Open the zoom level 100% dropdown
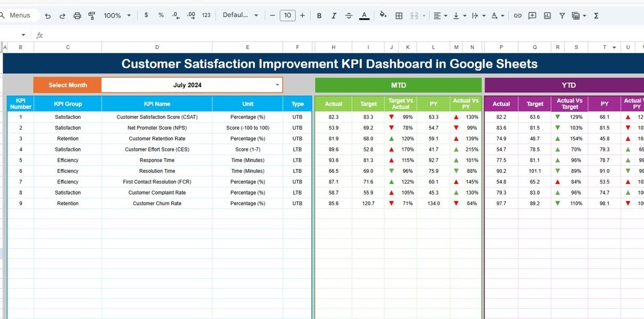 point(117,16)
